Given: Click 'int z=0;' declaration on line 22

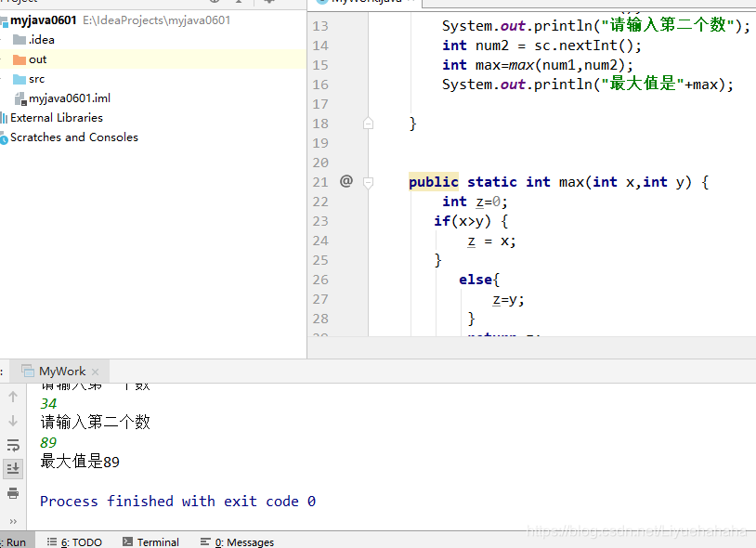Looking at the screenshot, I should tap(475, 202).
